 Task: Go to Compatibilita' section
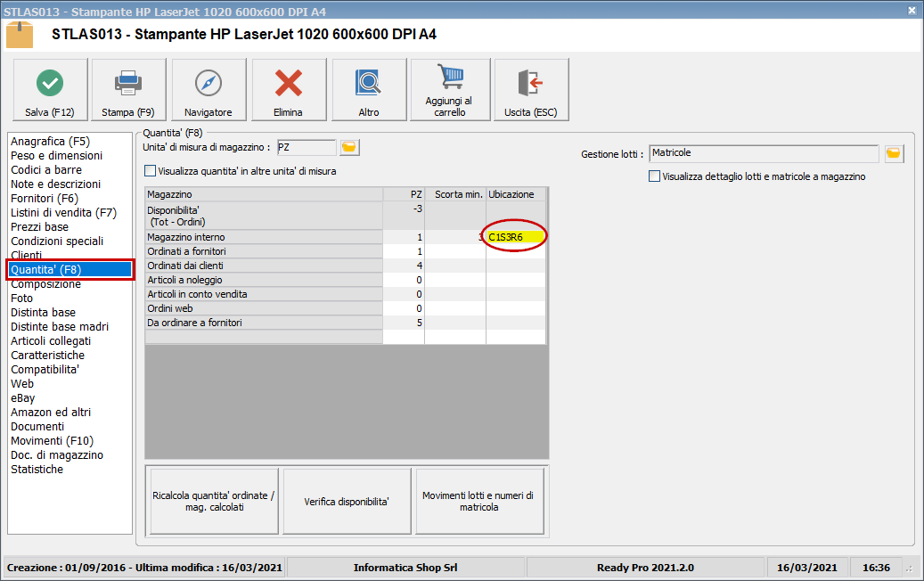tap(45, 370)
